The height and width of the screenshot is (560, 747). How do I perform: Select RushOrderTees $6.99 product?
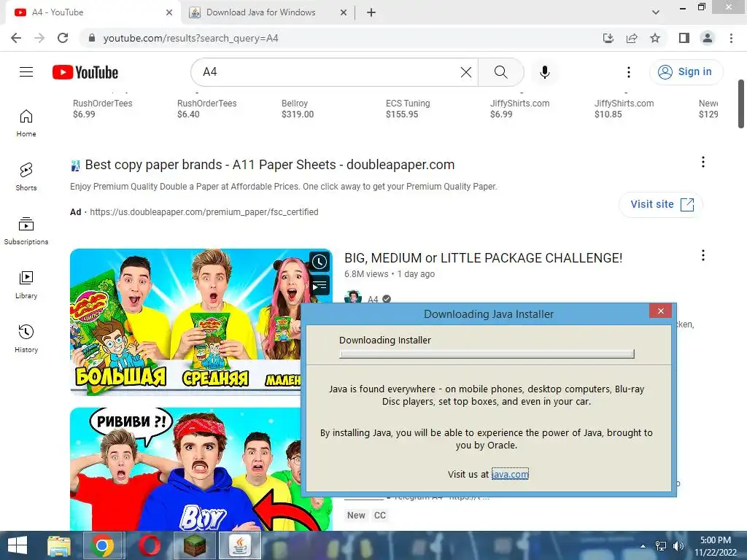click(x=102, y=109)
